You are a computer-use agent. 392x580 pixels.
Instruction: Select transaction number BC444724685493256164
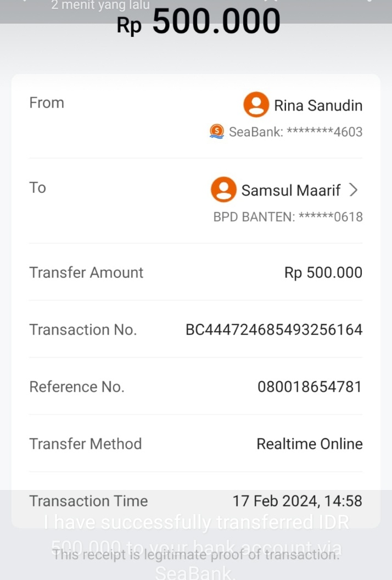coord(274,330)
